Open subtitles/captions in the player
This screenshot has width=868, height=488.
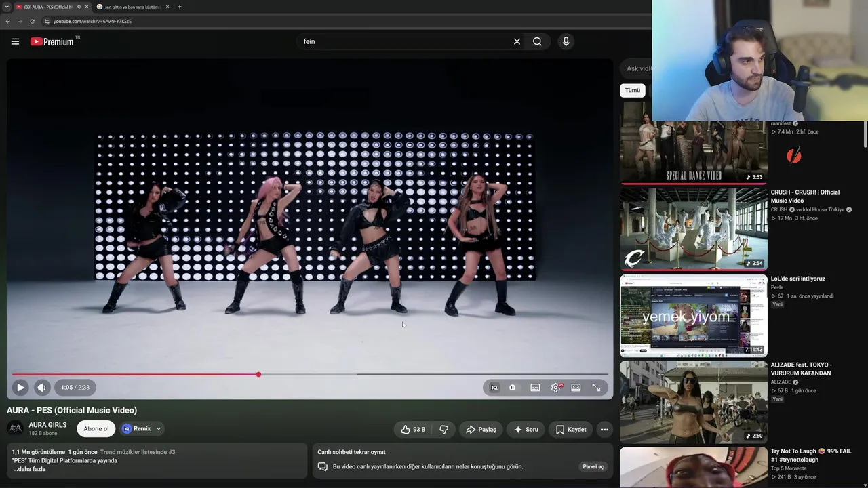point(535,388)
